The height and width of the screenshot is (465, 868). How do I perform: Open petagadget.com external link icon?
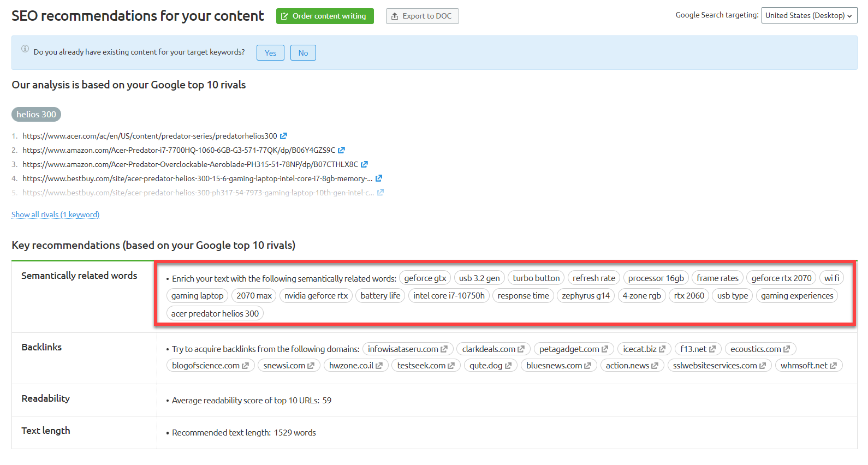pos(605,349)
